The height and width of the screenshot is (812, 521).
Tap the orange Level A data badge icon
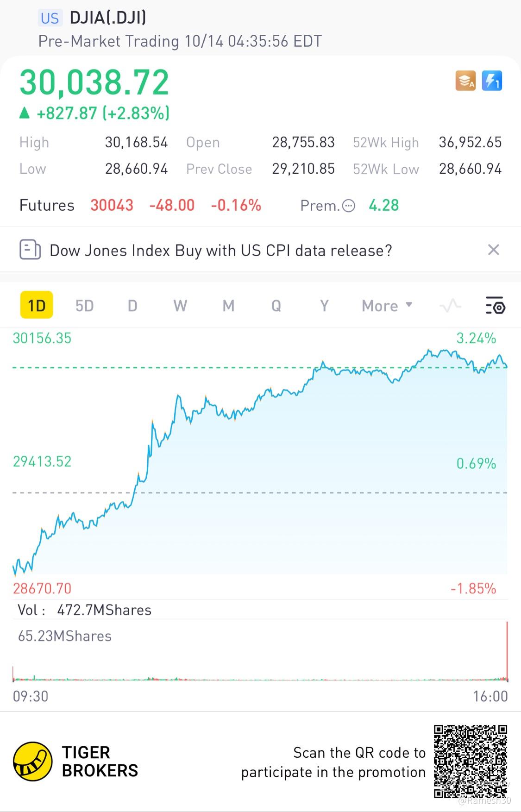click(x=465, y=81)
